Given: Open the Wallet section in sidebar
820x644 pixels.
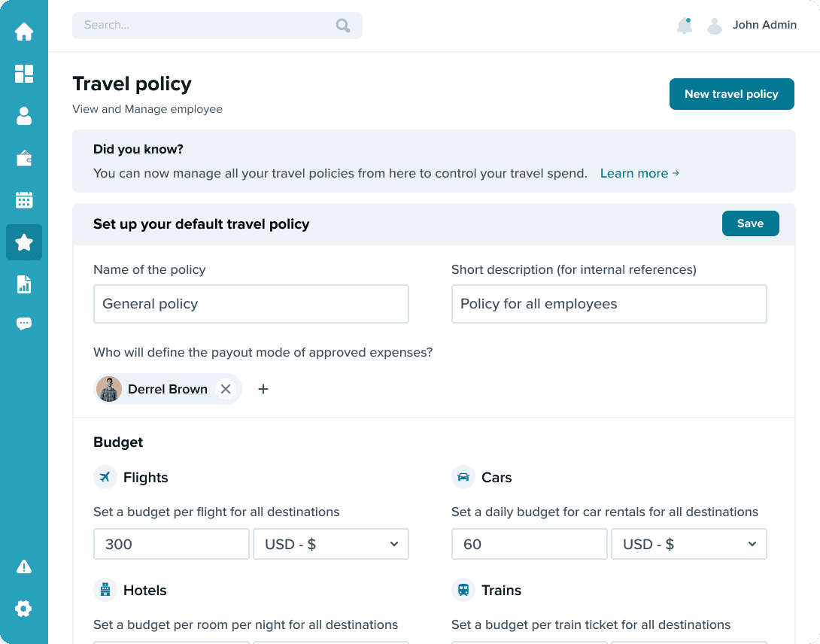Looking at the screenshot, I should pos(24,158).
